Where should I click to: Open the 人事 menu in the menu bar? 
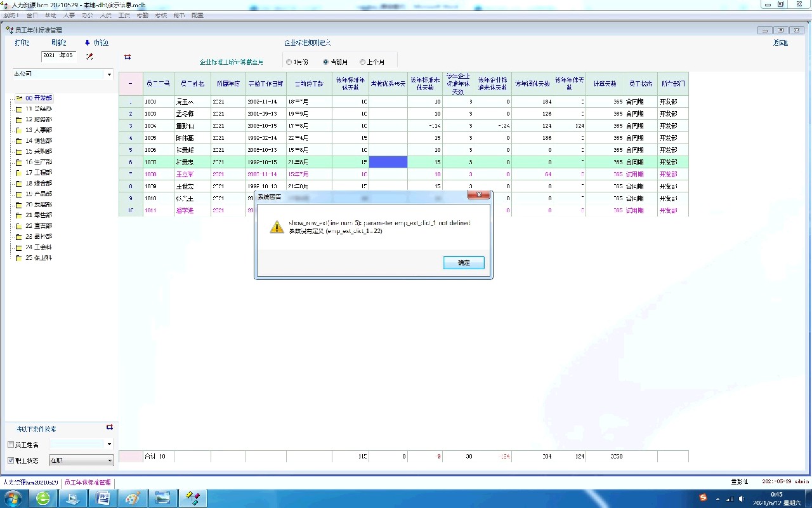click(x=69, y=15)
